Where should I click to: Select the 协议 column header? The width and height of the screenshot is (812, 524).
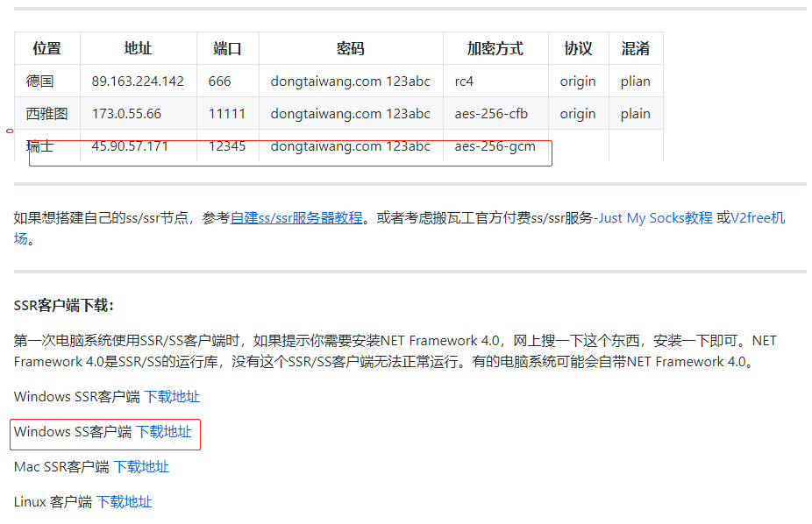(579, 48)
